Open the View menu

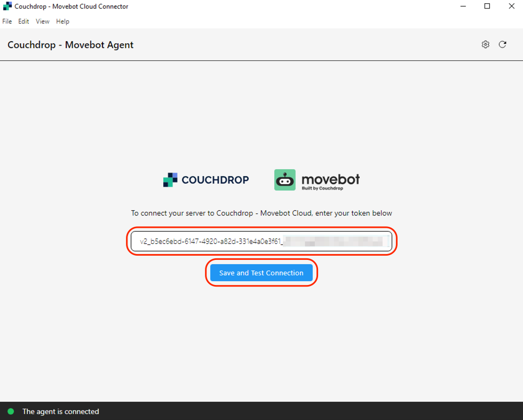(x=42, y=21)
